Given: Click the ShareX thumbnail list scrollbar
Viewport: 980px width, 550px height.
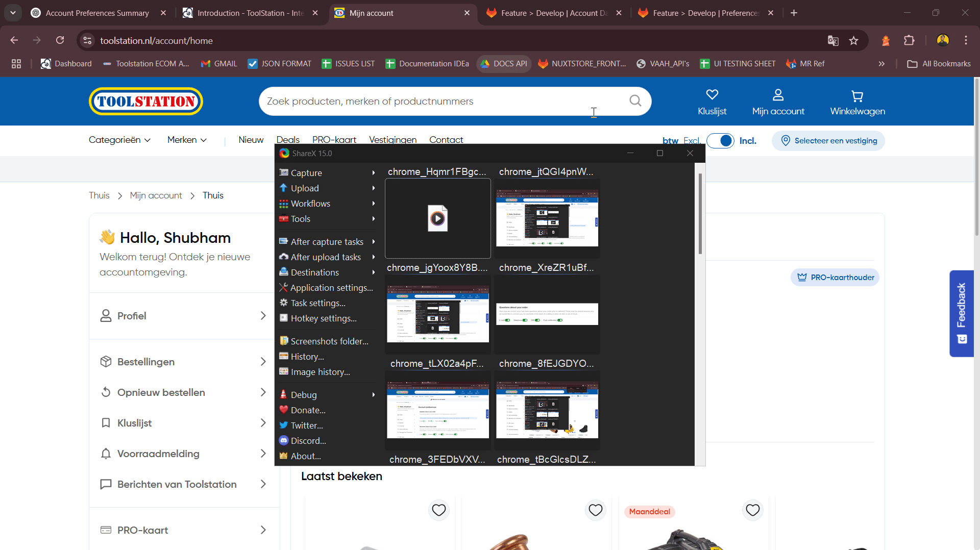Looking at the screenshot, I should coord(700,214).
